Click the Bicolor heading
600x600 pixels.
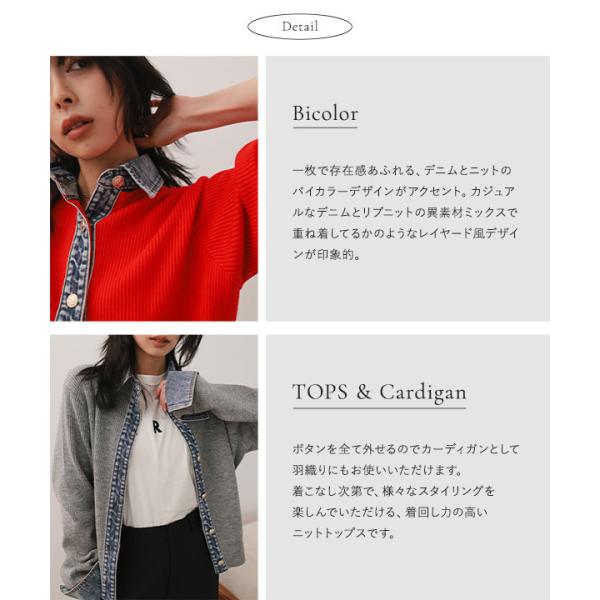[x=325, y=113]
